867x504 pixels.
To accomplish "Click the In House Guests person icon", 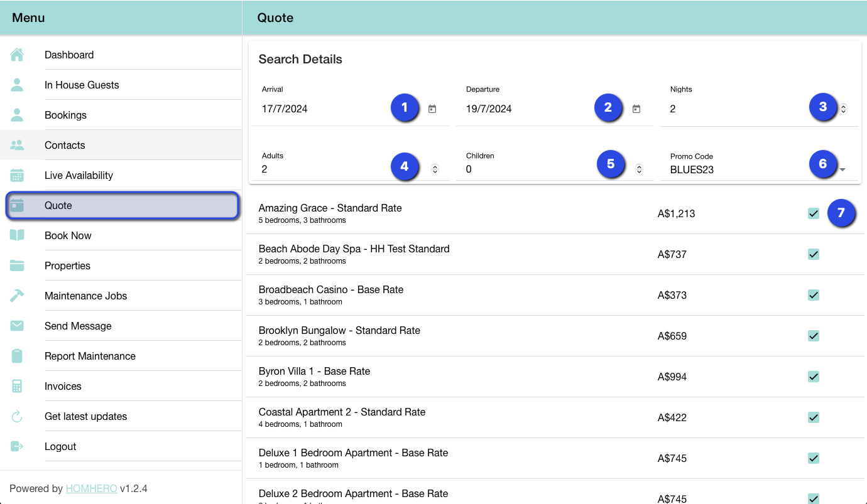I will point(17,85).
